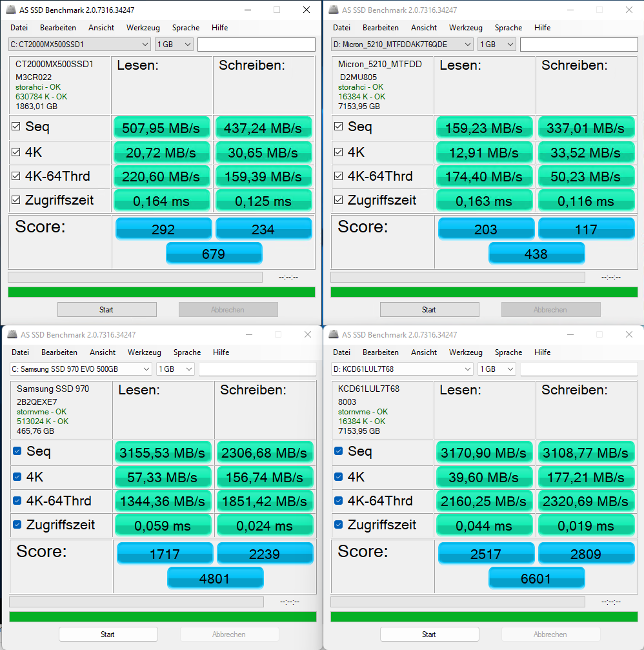Image resolution: width=644 pixels, height=650 pixels.
Task: Open 1 GB size dropdown in KCD61LUL7T68 window
Action: 496,369
